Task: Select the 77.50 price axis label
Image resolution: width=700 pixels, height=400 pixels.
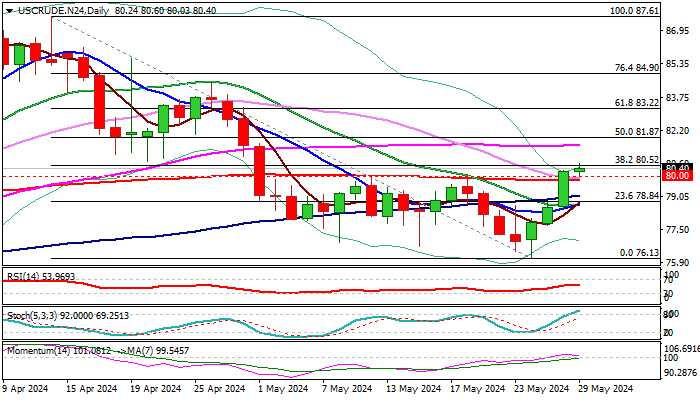Action: (679, 229)
